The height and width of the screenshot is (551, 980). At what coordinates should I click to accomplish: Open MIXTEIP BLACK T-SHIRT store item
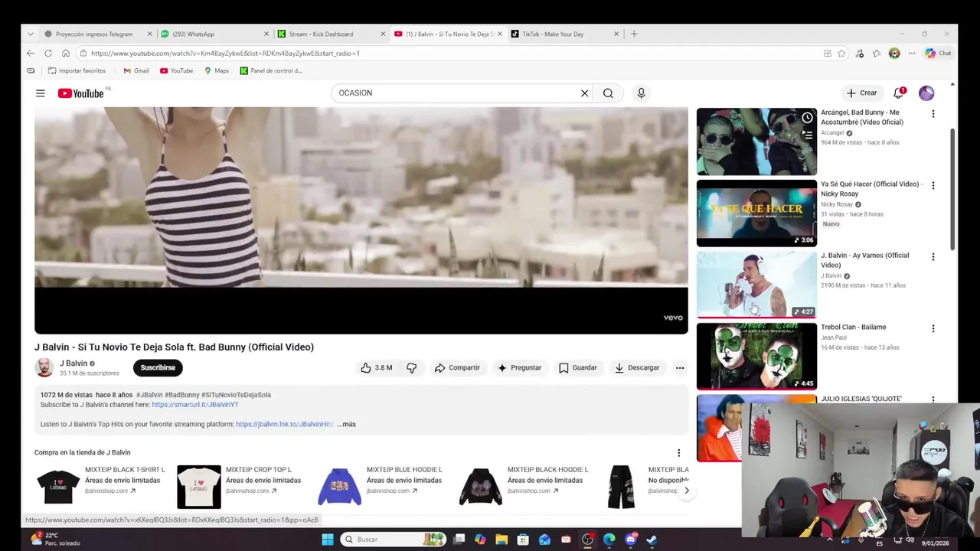[100, 487]
